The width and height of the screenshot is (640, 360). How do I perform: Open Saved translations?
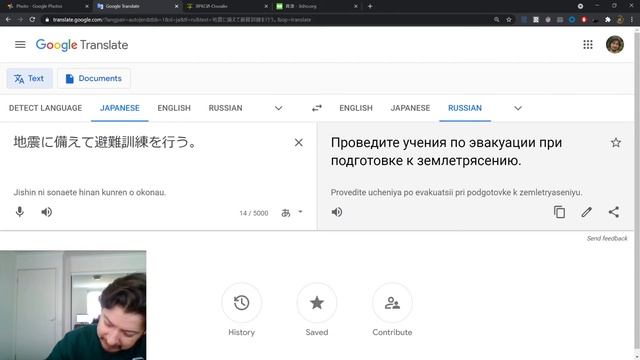[317, 303]
